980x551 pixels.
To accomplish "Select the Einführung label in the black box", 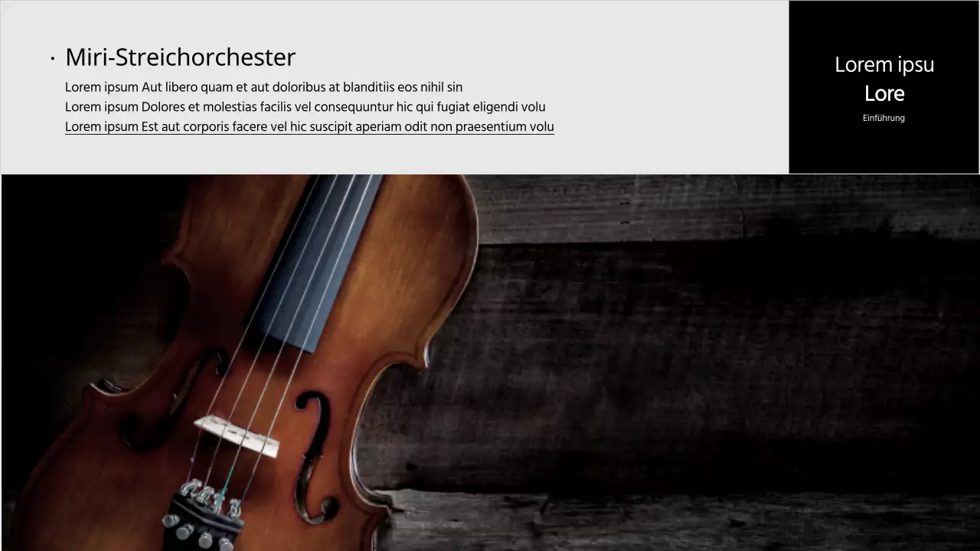I will [x=884, y=118].
